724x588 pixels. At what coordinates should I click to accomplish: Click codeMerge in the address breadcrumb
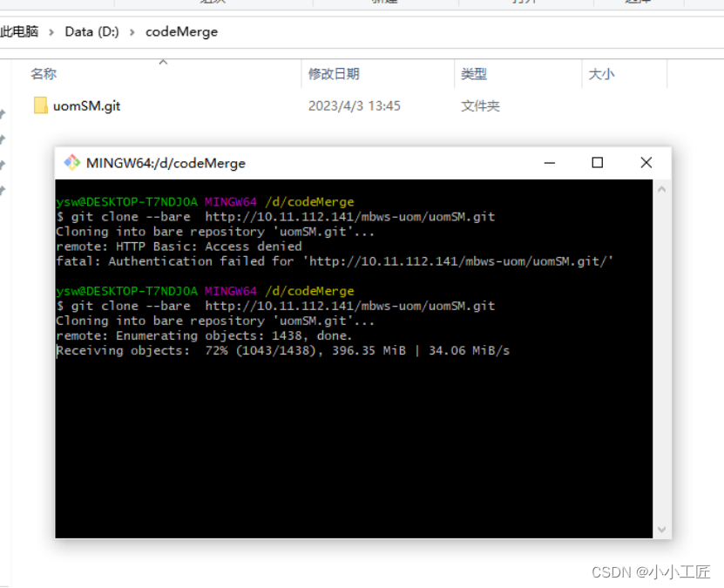[x=181, y=31]
